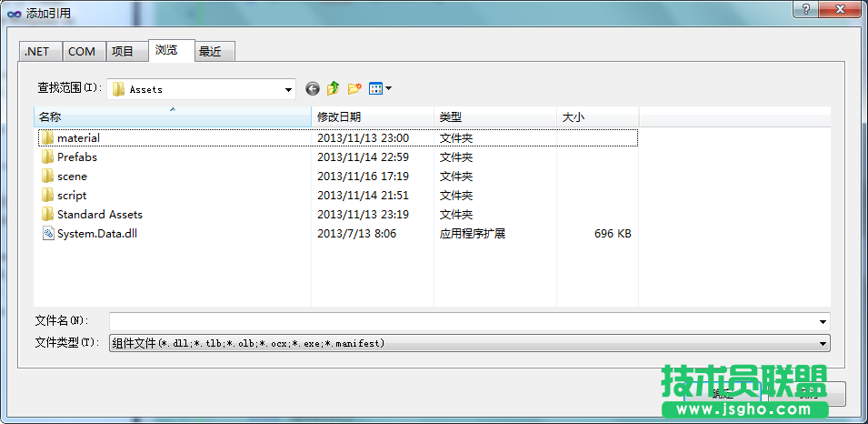The width and height of the screenshot is (868, 424).
Task: Select the scene folder name
Action: tap(72, 177)
